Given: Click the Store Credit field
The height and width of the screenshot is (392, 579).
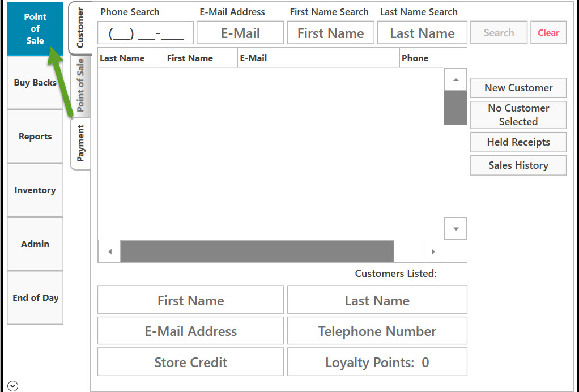Looking at the screenshot, I should click(x=190, y=362).
